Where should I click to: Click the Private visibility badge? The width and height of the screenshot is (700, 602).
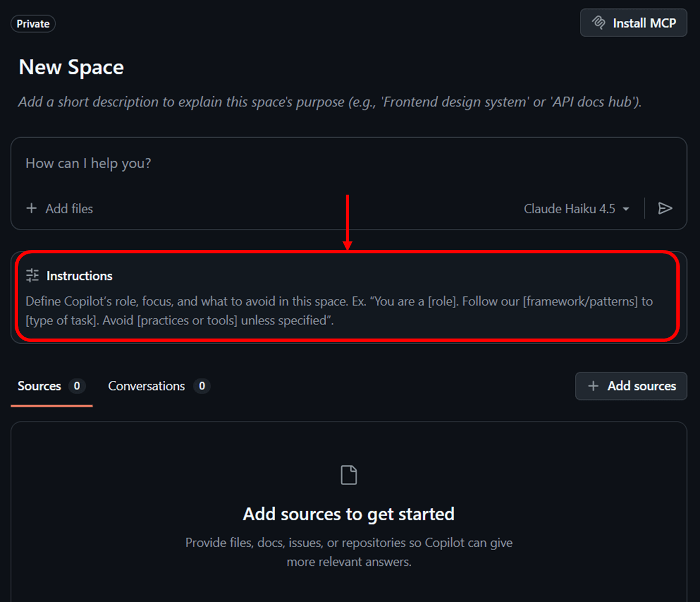[x=33, y=24]
